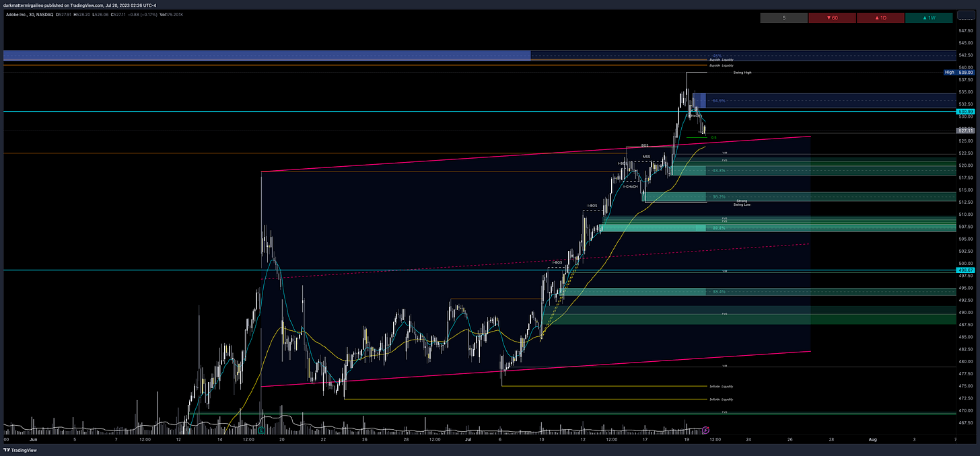Viewport: 980px width, 456px height.
Task: Click the teal 1W highlighted control
Action: tap(929, 17)
